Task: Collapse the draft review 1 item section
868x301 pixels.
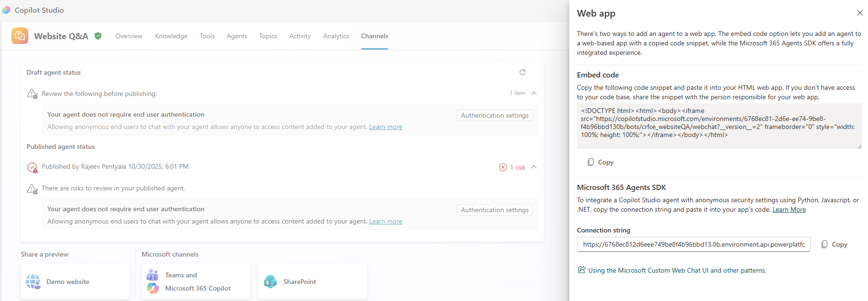Action: coord(534,93)
